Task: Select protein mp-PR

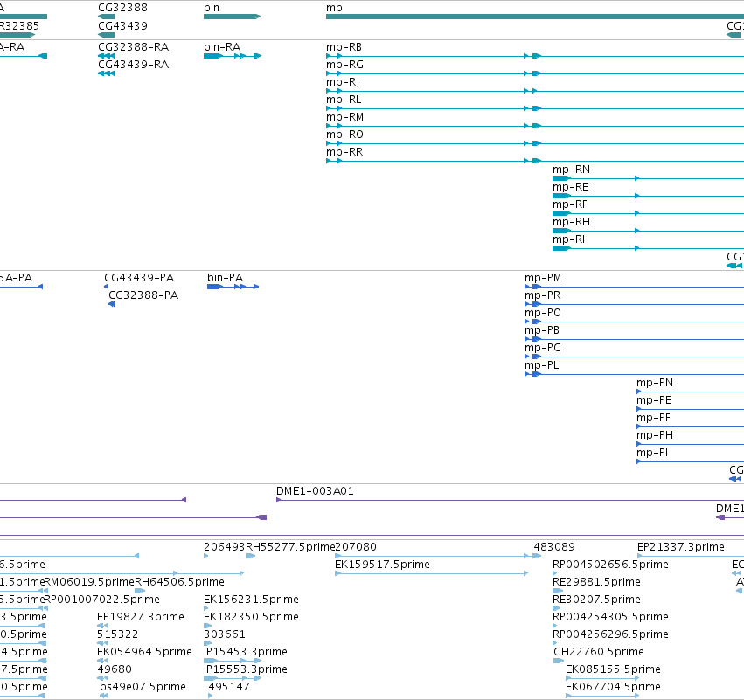Action: [x=542, y=295]
